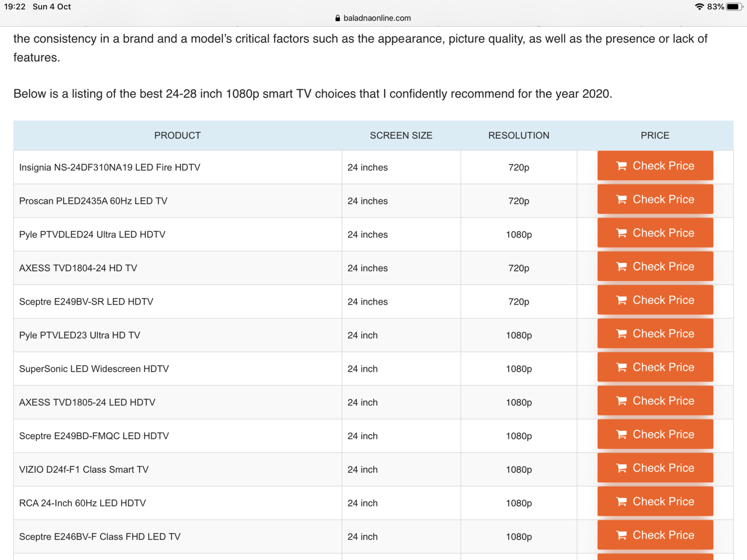
Task: Tap the SCREEN SIZE column header
Action: (401, 135)
